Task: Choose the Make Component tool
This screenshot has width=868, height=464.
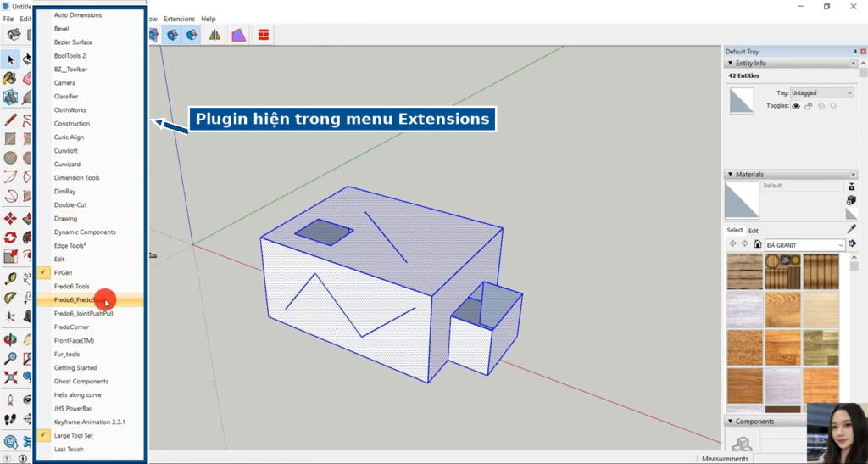Action: click(x=10, y=98)
